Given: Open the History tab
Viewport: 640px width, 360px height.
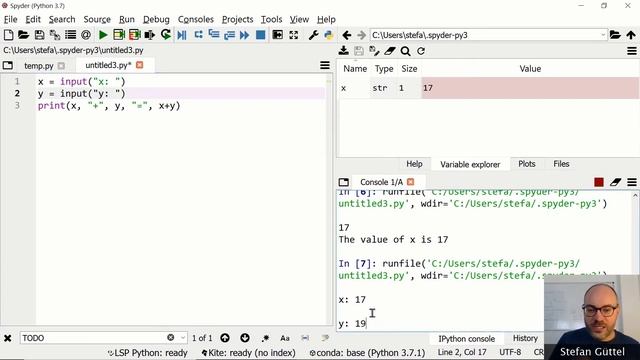Looking at the screenshot, I should (525, 338).
